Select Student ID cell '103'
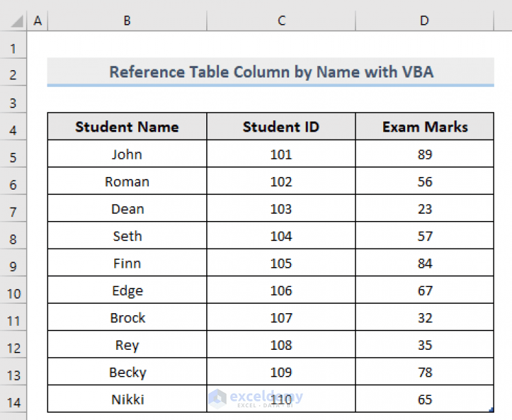Viewport: 512px width, 420px height. pos(281,208)
